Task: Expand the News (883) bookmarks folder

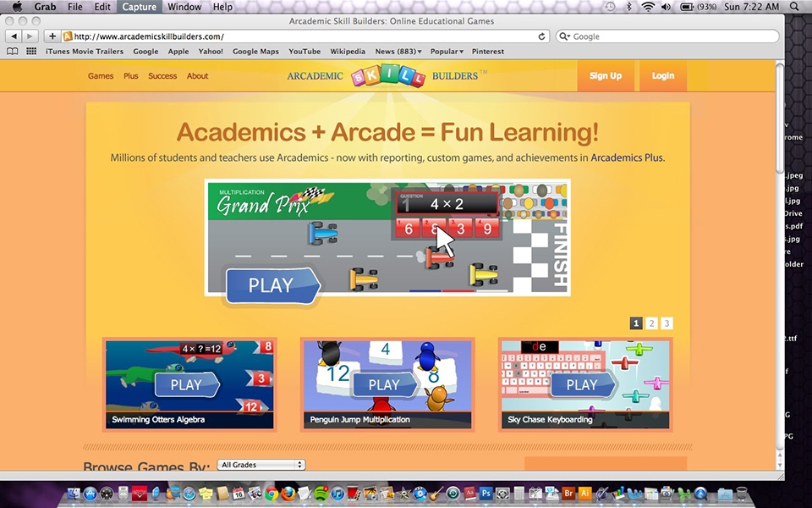Action: coord(398,52)
